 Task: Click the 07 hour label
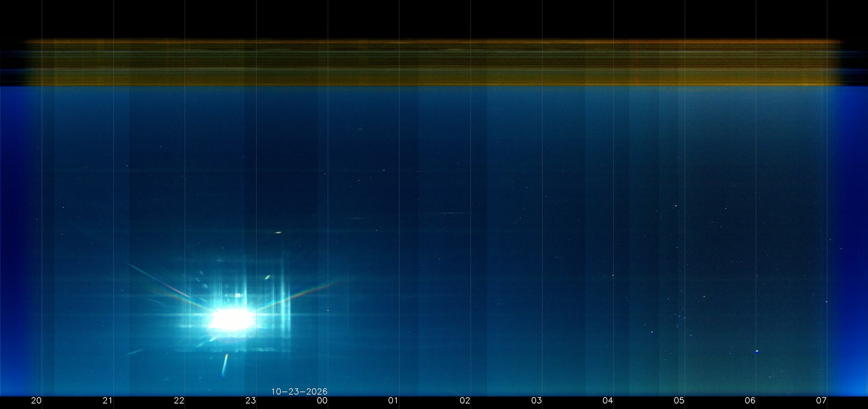click(x=821, y=400)
